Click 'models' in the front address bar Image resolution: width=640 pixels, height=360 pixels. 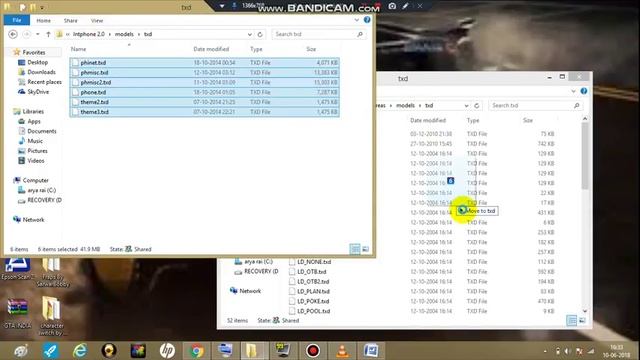[x=124, y=34]
